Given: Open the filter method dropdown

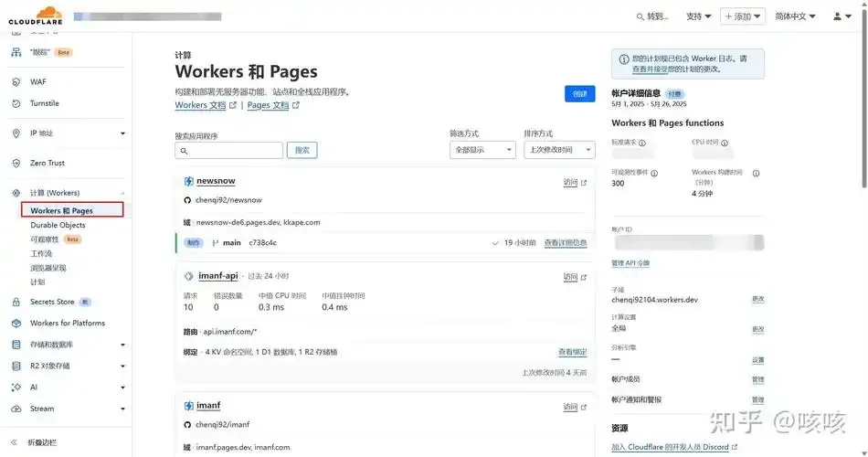Looking at the screenshot, I should tap(482, 150).
